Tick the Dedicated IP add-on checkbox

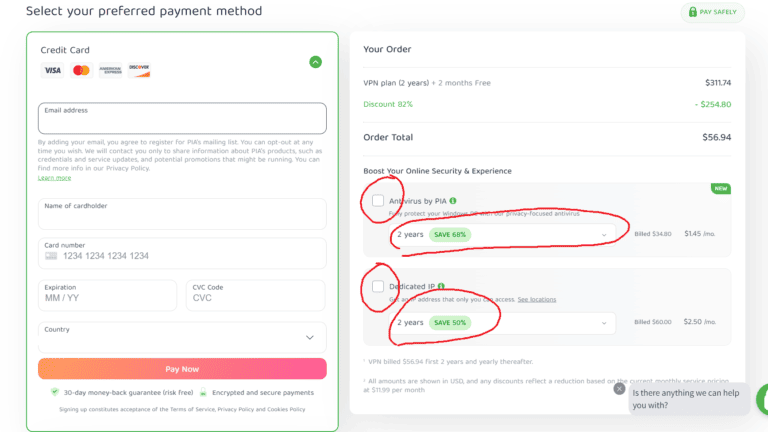[x=378, y=287]
